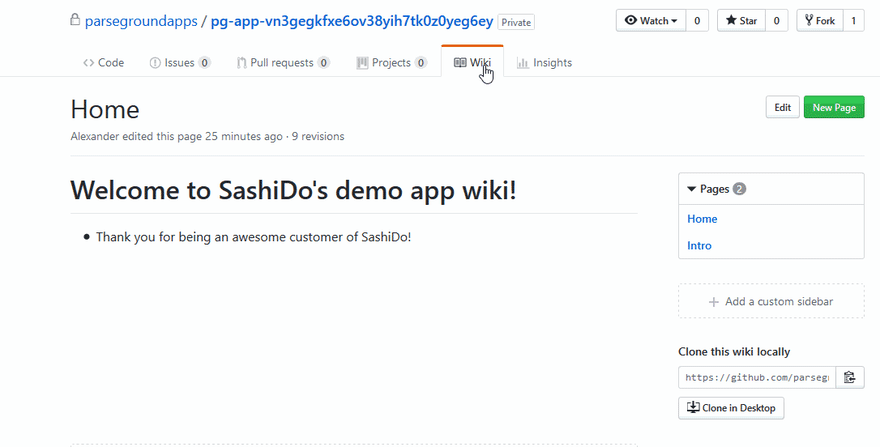The image size is (880, 447).
Task: Click the Projects board icon
Action: [362, 63]
